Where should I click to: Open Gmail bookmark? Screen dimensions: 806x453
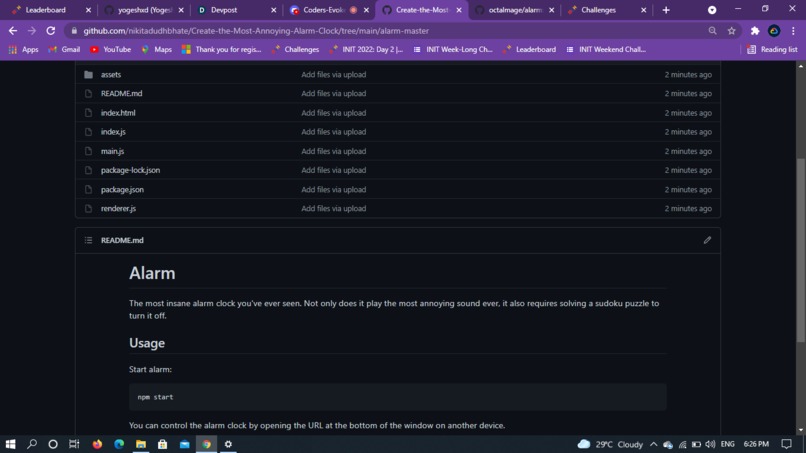coord(64,49)
